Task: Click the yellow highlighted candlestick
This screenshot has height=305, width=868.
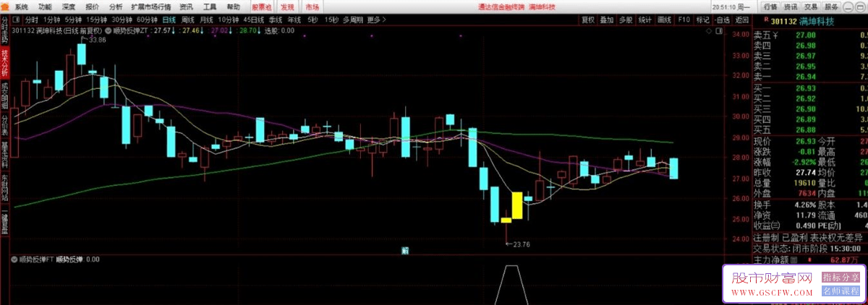Action: click(x=516, y=205)
